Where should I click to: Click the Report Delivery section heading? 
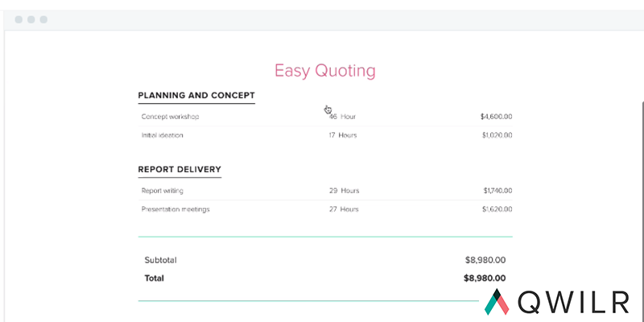(x=180, y=170)
